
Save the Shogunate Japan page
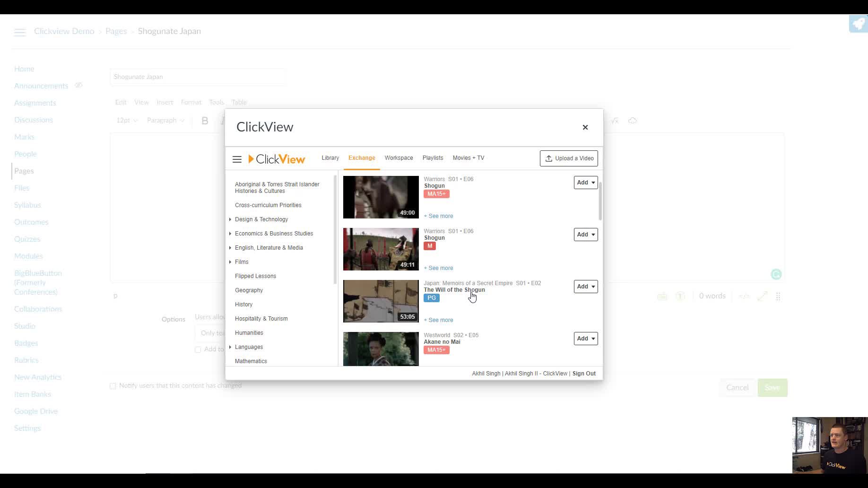[773, 387]
